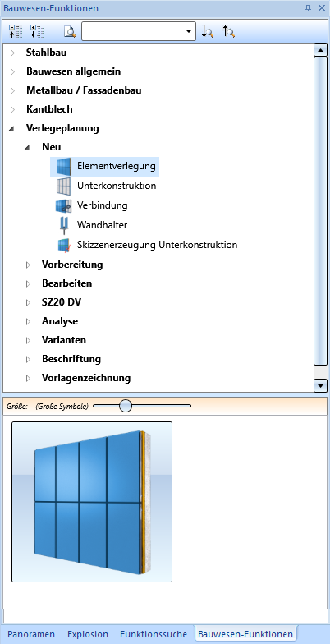This screenshot has width=330, height=644.
Task: Click the large Elementverlegung preview thumbnail
Action: click(92, 502)
